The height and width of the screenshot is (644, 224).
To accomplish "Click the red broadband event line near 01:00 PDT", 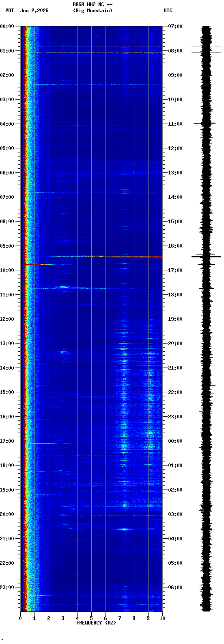I will point(97,52).
